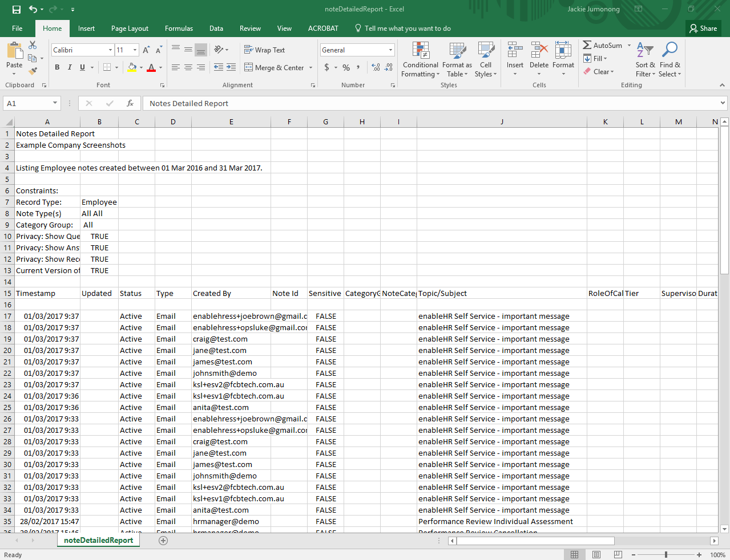Align text to the right
The height and width of the screenshot is (560, 730).
coord(201,67)
